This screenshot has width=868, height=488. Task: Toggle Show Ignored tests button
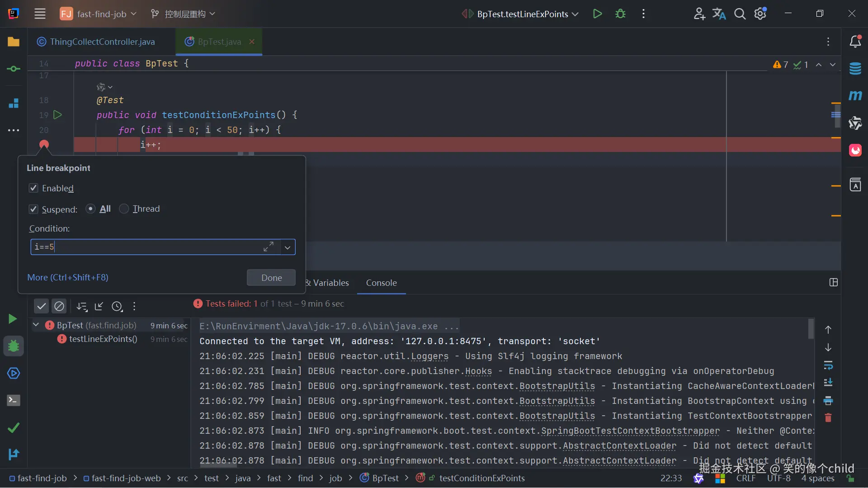(x=59, y=306)
